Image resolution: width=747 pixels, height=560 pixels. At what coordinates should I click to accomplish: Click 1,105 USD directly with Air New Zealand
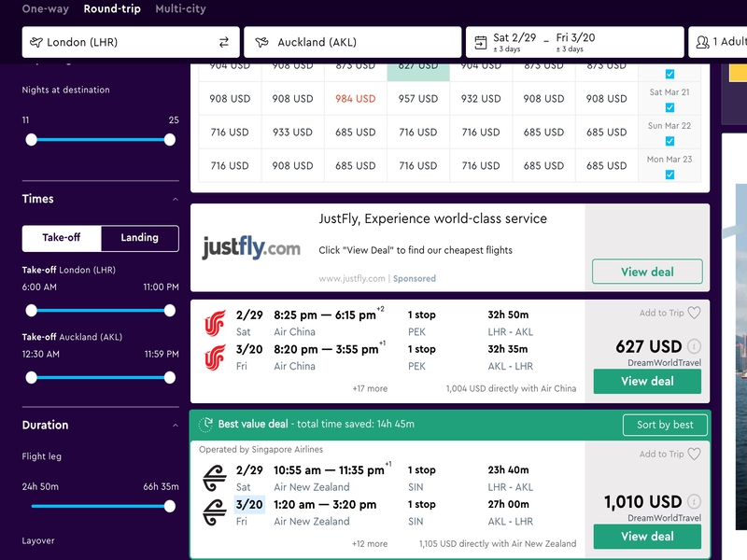point(498,544)
